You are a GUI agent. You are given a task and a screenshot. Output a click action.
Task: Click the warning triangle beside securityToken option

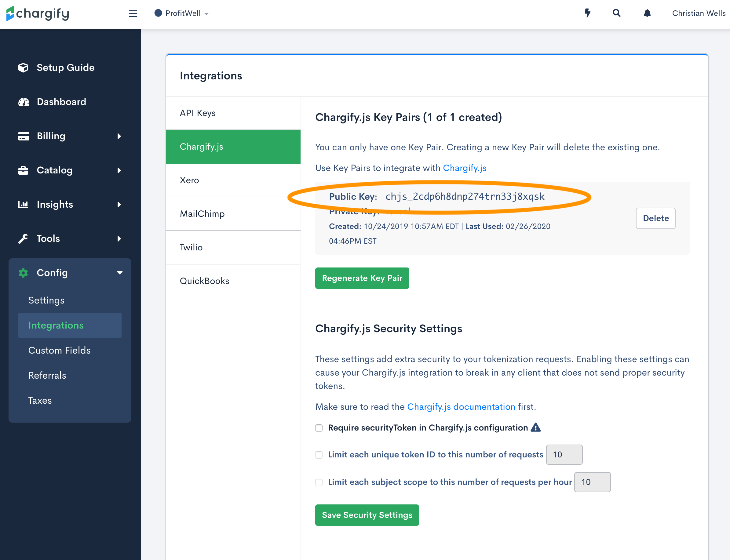(x=535, y=427)
